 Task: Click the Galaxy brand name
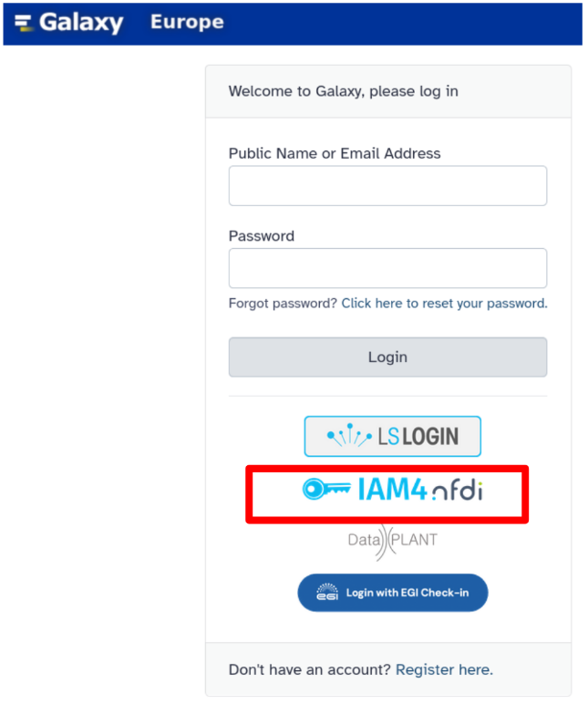(81, 23)
